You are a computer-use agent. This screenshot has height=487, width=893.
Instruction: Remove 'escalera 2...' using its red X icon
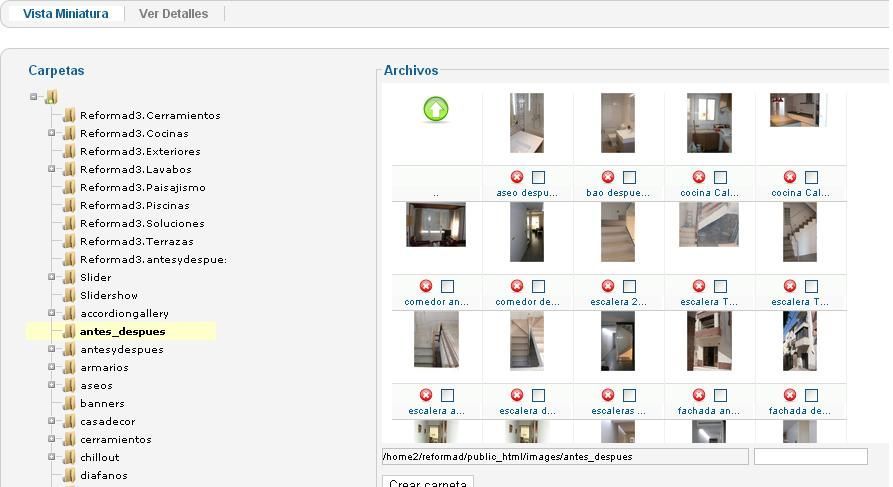[608, 286]
